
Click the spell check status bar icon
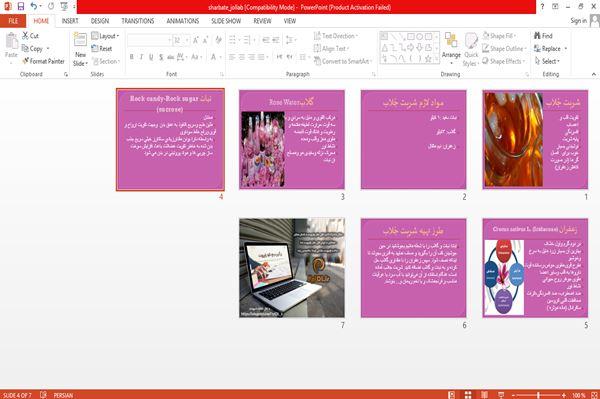(43, 395)
